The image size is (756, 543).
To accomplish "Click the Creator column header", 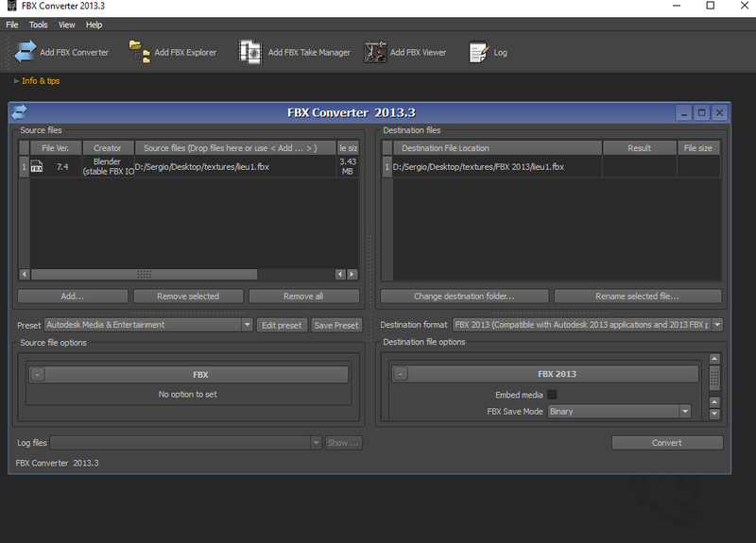I will point(108,148).
